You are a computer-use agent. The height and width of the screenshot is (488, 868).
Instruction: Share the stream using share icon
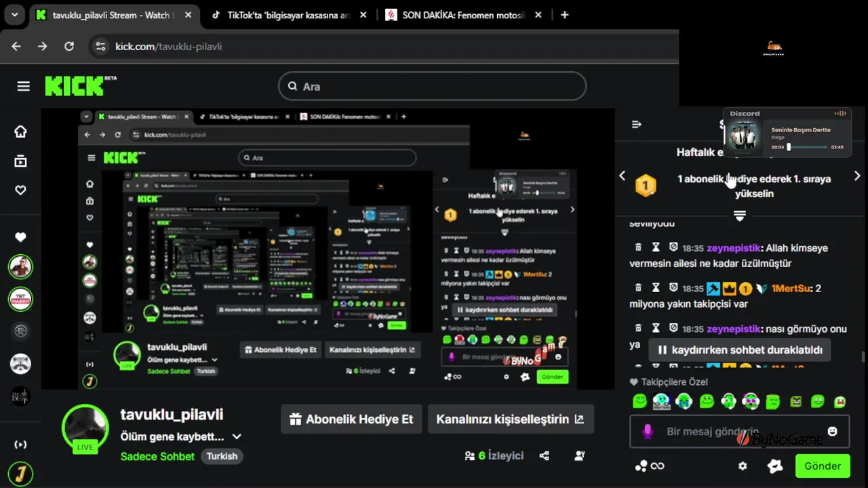544,455
